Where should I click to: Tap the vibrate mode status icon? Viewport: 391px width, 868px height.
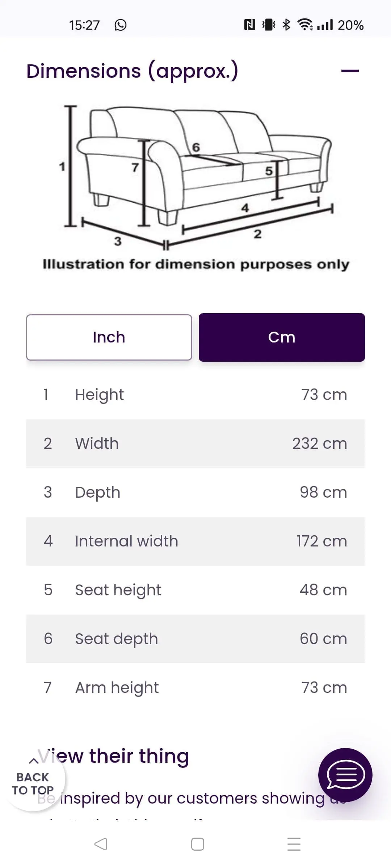pyautogui.click(x=268, y=25)
